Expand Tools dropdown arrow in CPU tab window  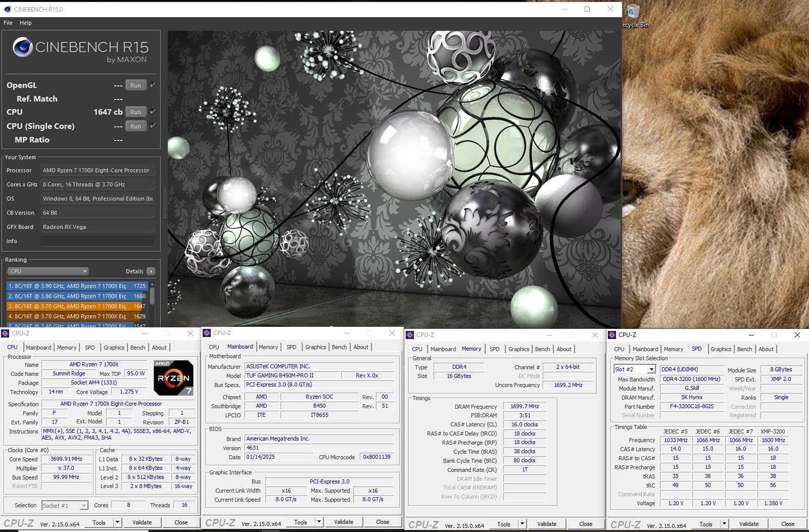(x=117, y=522)
